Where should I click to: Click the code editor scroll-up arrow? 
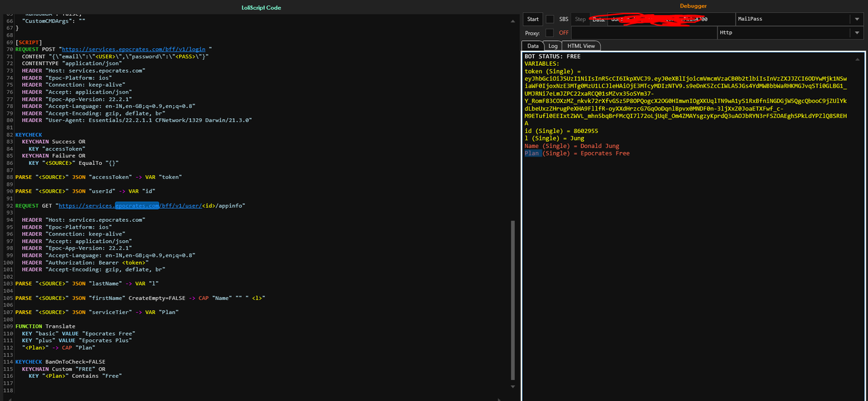(513, 22)
